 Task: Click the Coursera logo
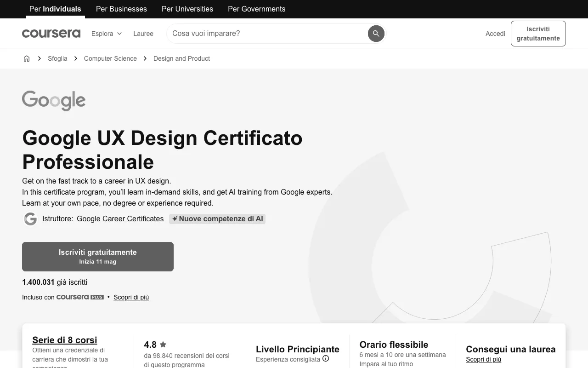pos(51,34)
